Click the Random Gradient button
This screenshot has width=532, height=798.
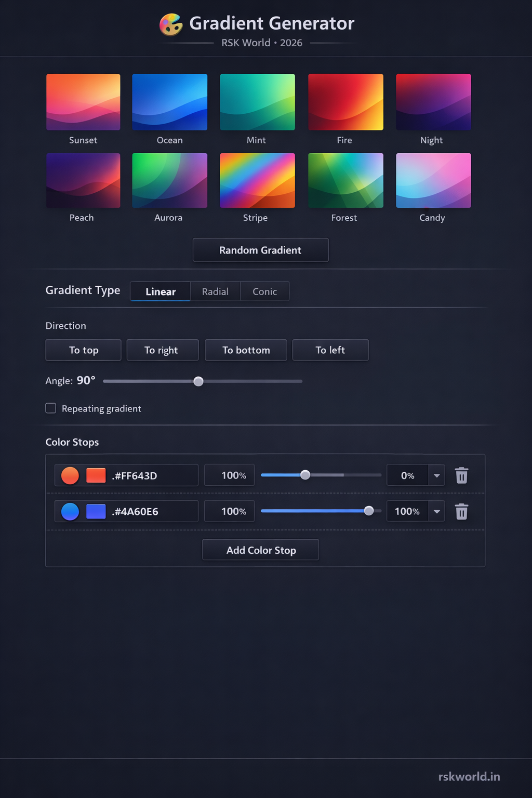click(260, 250)
